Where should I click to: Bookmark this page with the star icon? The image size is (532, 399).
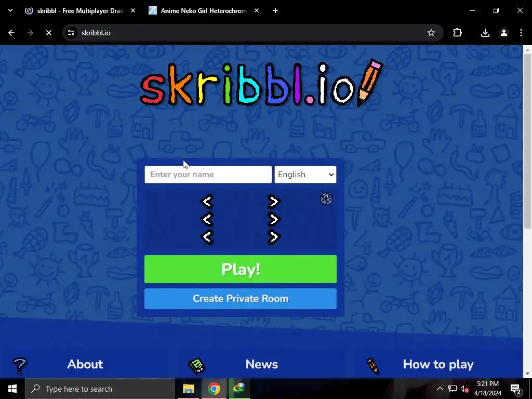coord(431,33)
